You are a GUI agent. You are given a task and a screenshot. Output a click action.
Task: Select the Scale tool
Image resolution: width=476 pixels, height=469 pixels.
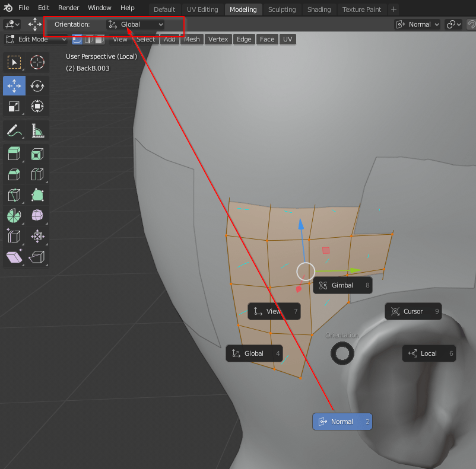[14, 106]
